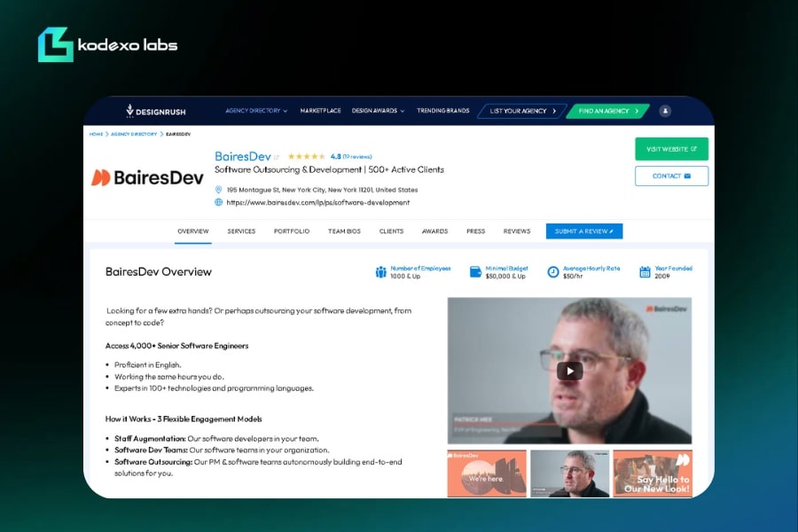This screenshot has width=798, height=532.
Task: Click the location pin icon
Action: click(218, 190)
